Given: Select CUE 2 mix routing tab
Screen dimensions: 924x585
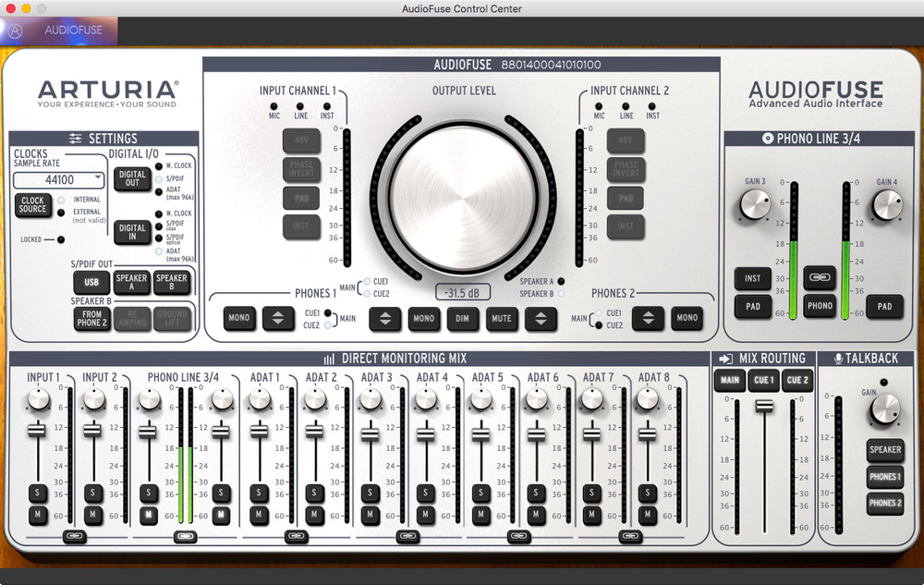Looking at the screenshot, I should (x=796, y=381).
